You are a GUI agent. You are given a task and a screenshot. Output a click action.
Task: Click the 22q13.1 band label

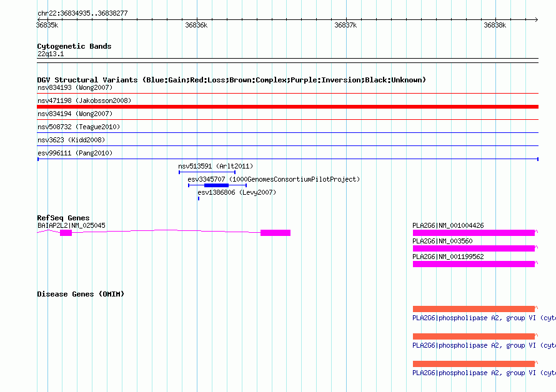click(x=51, y=54)
